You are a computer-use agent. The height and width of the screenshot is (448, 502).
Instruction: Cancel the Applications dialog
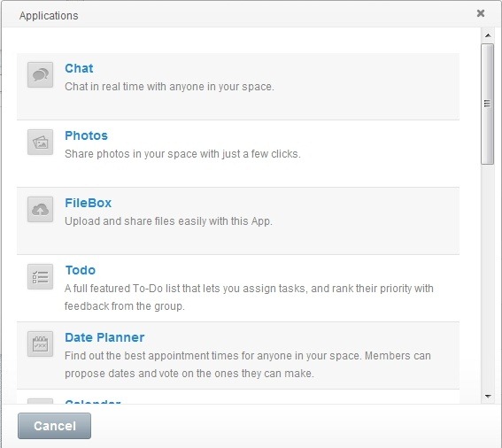(x=54, y=426)
